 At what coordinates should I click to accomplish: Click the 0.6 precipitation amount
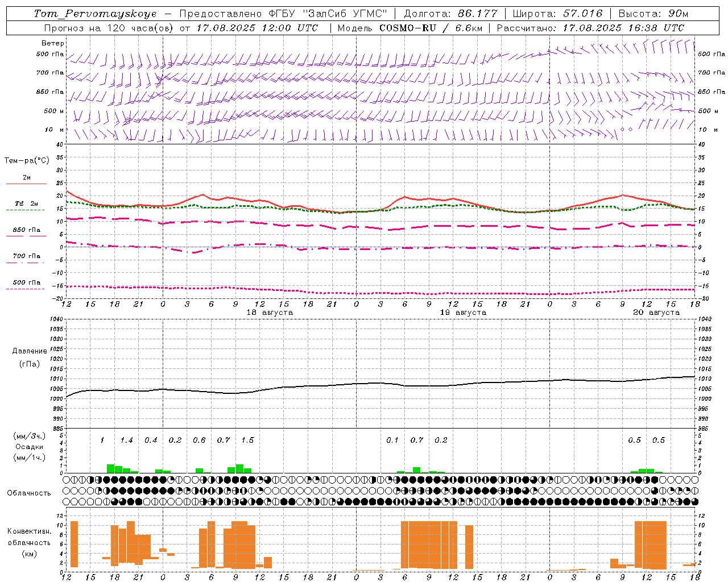pyautogui.click(x=199, y=440)
